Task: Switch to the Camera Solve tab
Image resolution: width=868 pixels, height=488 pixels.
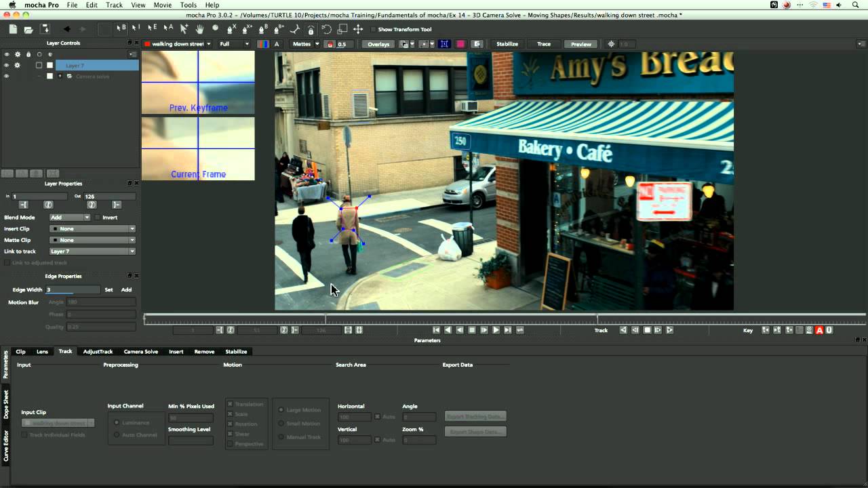Action: click(x=141, y=352)
